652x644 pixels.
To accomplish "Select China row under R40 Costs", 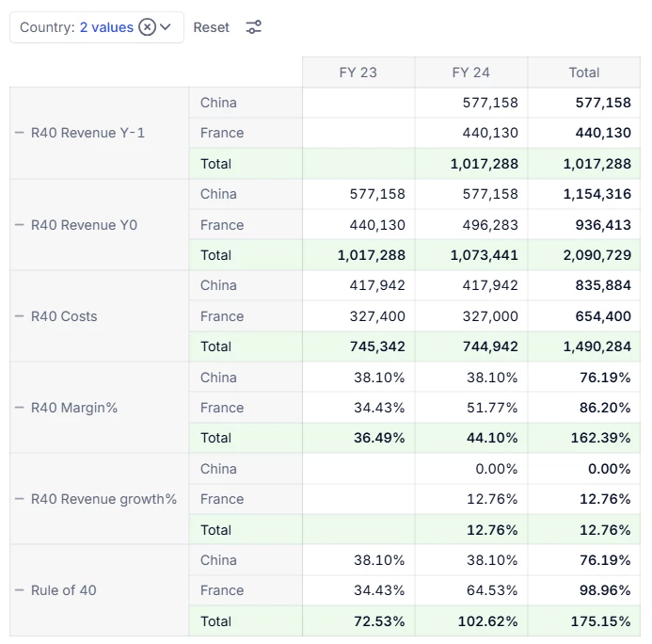I will click(219, 285).
